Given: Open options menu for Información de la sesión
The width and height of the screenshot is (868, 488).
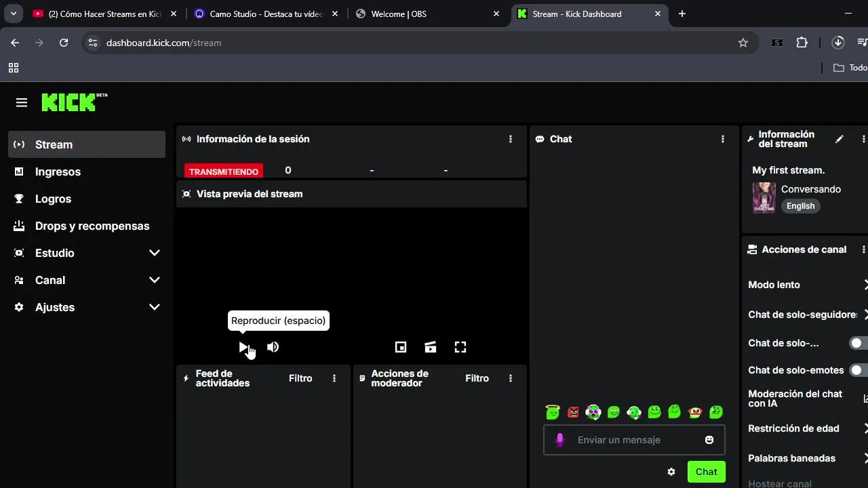Looking at the screenshot, I should pyautogui.click(x=511, y=139).
